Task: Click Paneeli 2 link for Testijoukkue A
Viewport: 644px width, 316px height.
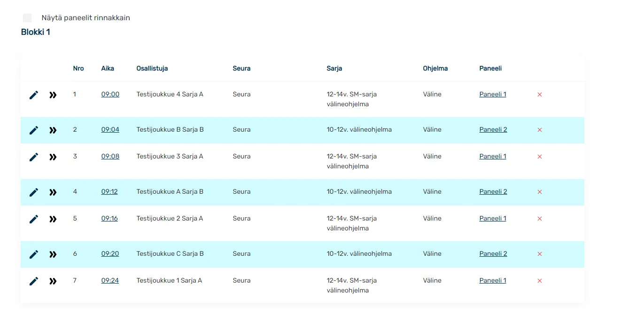Action: (x=493, y=191)
